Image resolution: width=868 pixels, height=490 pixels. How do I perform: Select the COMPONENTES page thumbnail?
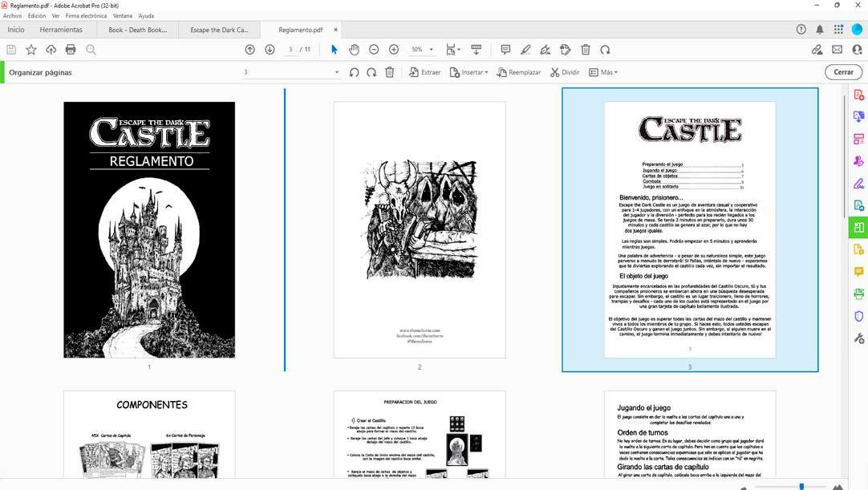tap(149, 435)
